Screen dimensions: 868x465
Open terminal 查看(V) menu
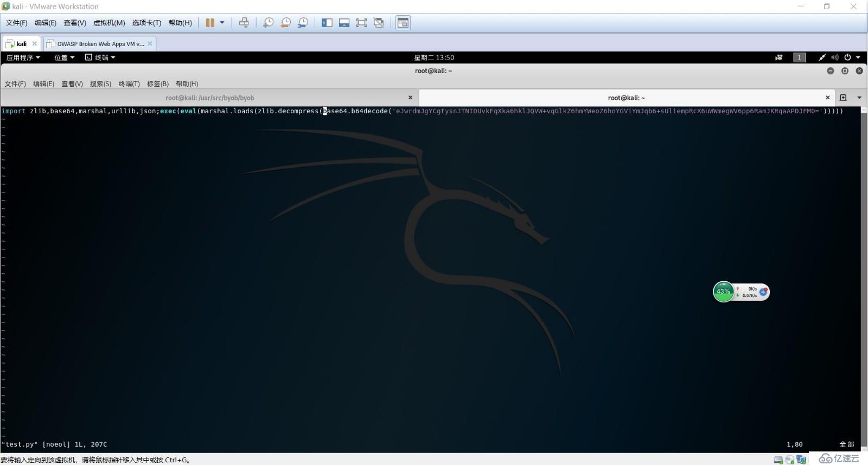coord(72,84)
